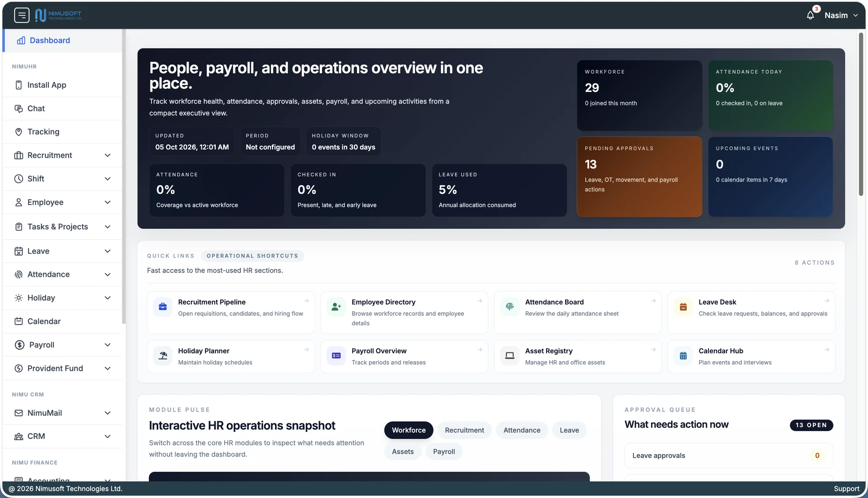Click the Employee Directory person icon
Screen dimensions: 868x498
(336, 307)
